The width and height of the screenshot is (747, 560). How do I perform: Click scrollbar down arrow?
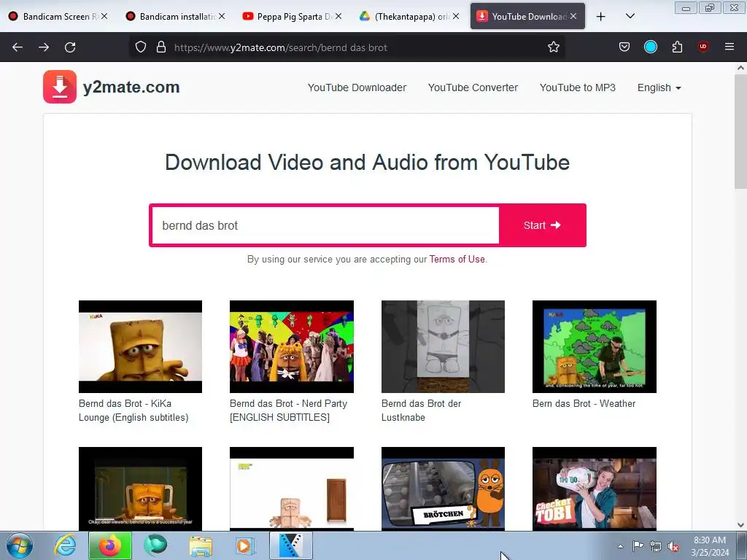pyautogui.click(x=740, y=525)
